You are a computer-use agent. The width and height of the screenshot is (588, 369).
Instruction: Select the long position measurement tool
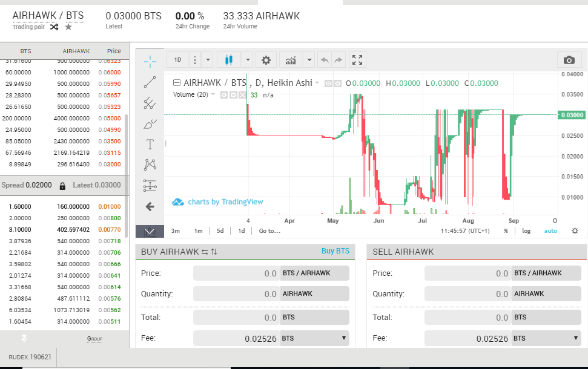(150, 186)
